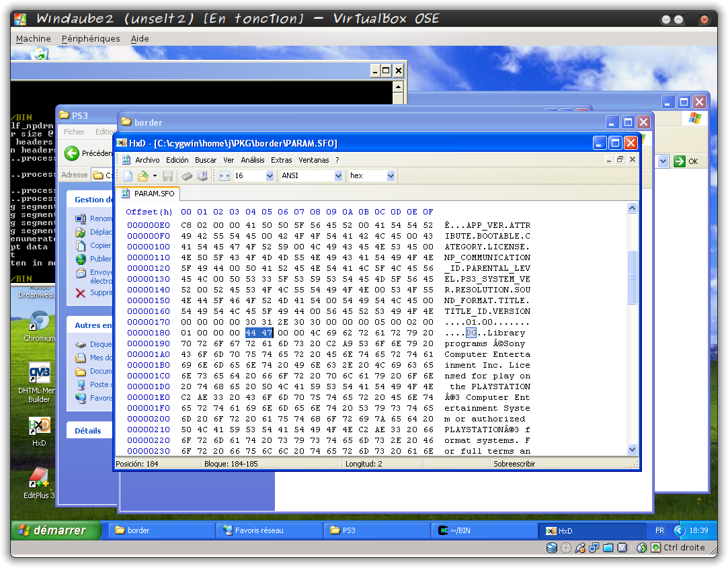Viewport: 728px width, 570px height.
Task: Open file with HxD folder icon
Action: 143,176
